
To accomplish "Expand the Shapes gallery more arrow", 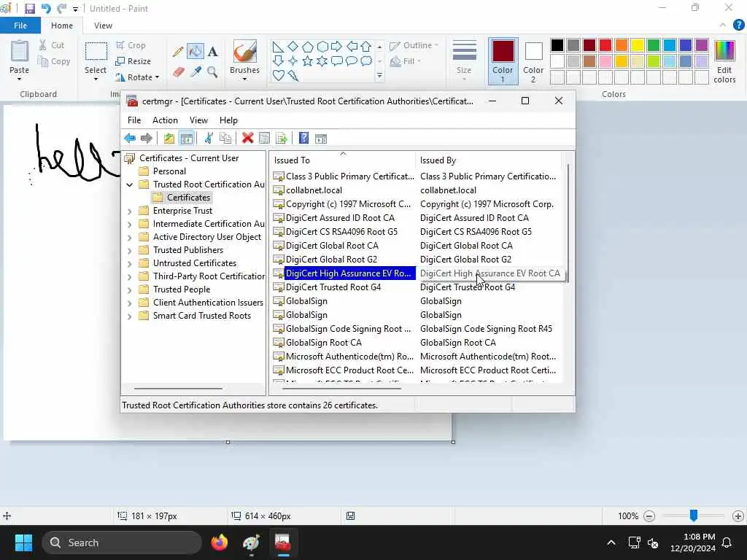I will 379,75.
